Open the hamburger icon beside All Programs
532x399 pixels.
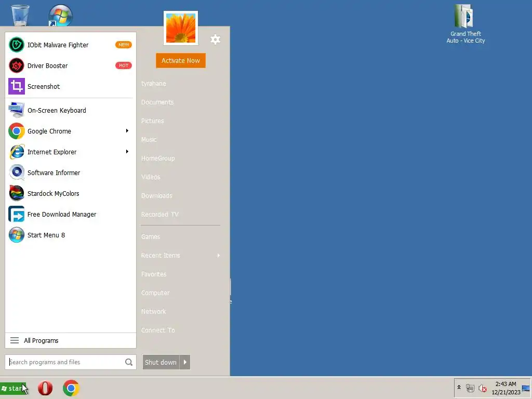coord(14,340)
